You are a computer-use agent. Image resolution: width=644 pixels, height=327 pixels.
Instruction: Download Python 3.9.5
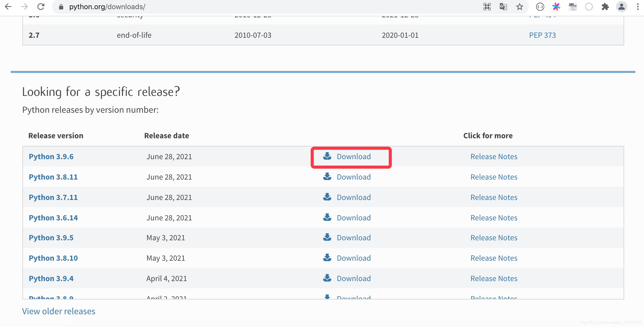point(353,238)
